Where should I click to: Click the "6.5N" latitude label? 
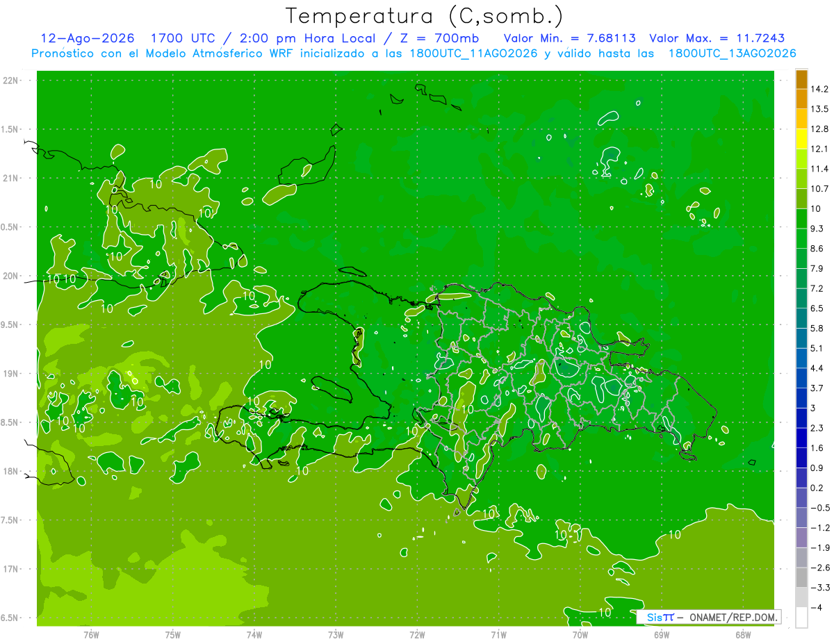point(10,618)
